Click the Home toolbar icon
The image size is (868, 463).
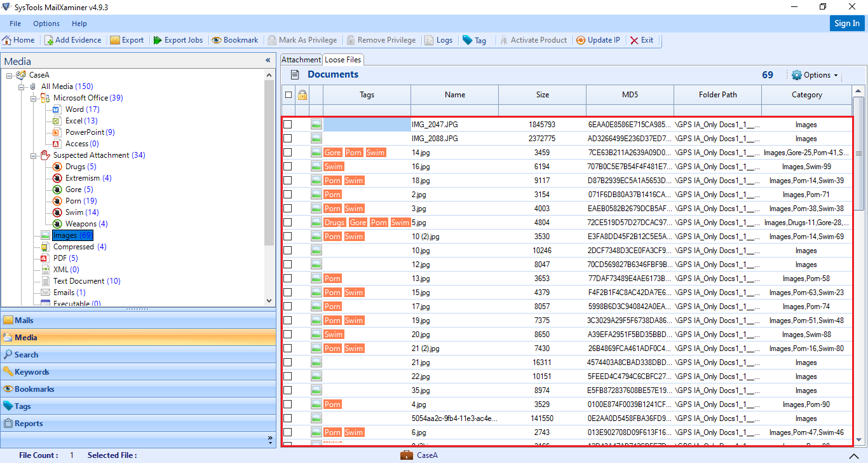pos(7,40)
